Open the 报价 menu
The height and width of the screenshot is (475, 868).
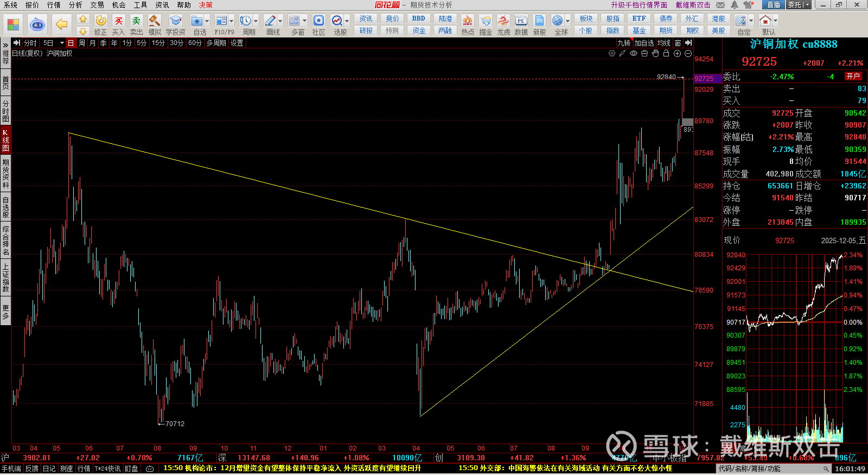click(32, 5)
